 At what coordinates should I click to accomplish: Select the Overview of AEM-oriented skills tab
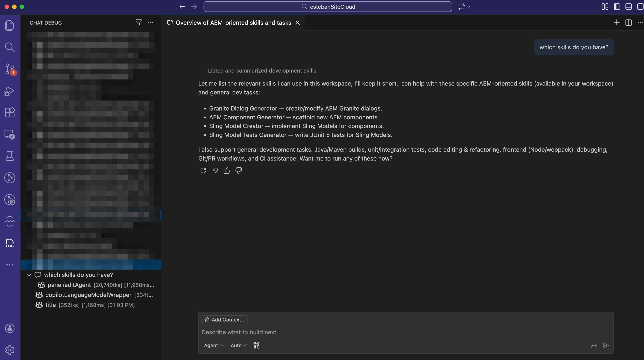point(233,22)
